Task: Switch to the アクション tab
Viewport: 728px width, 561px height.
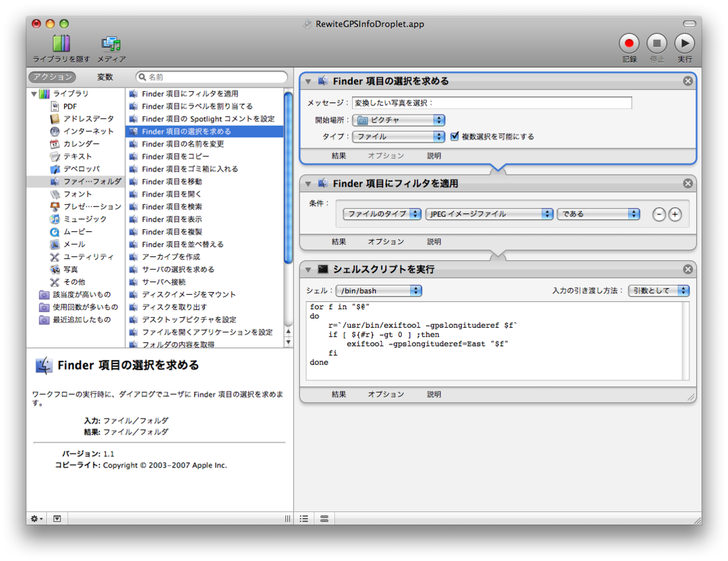Action: (x=52, y=77)
